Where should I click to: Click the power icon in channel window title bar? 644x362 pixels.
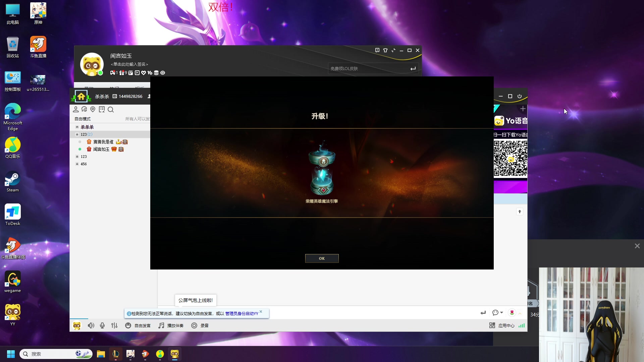point(520,96)
